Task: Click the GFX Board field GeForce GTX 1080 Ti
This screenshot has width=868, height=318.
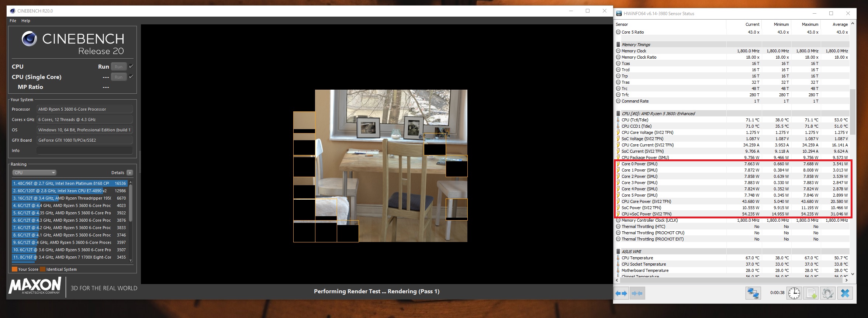Action: pos(84,140)
